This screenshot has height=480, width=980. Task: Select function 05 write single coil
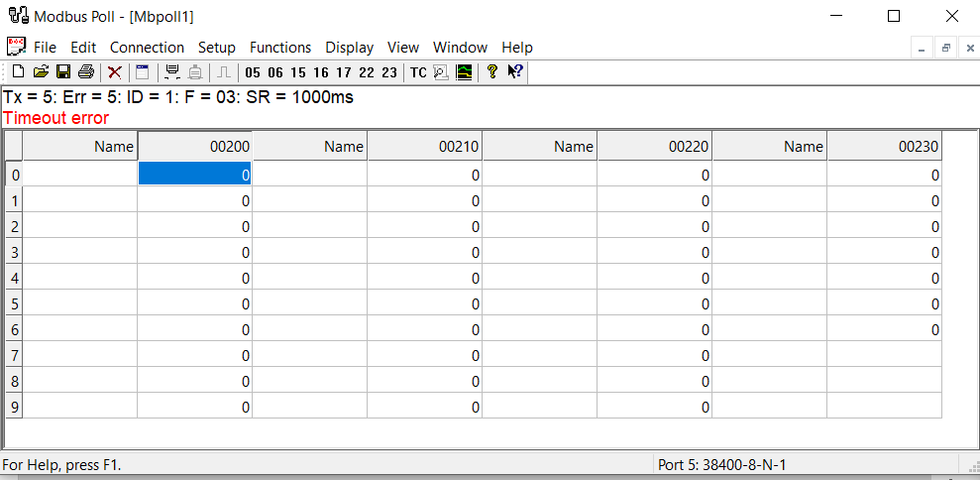pos(253,72)
